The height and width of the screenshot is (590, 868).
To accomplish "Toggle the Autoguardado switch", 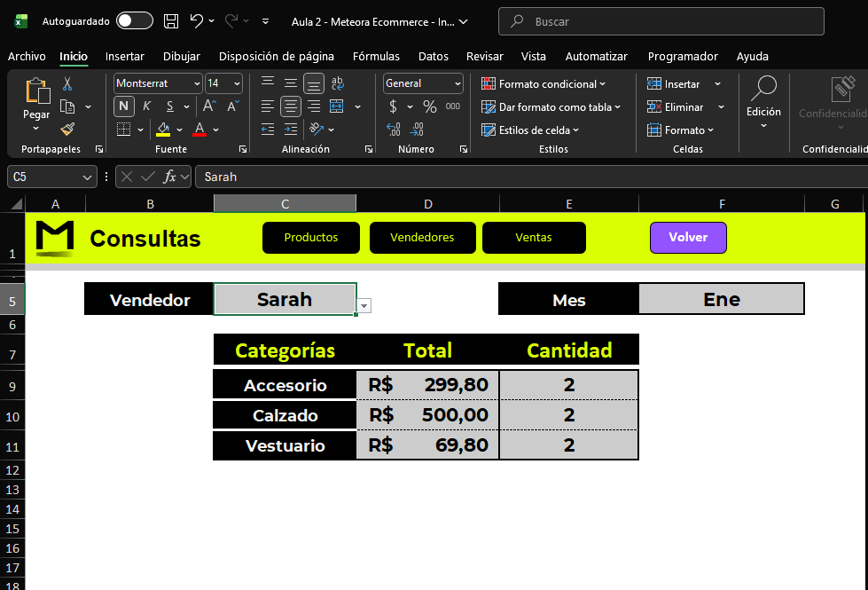I will click(x=135, y=21).
